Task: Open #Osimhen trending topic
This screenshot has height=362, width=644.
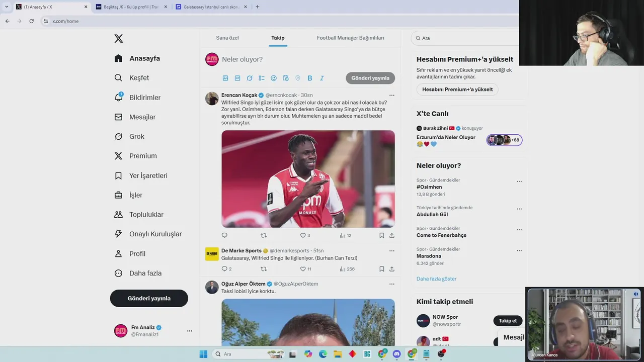Action: click(x=429, y=187)
